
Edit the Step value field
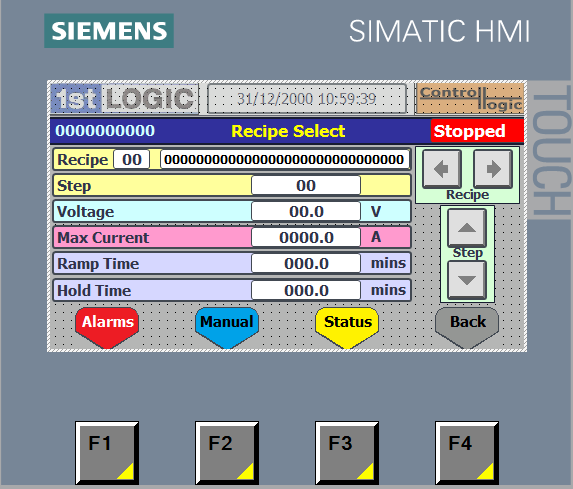pos(306,185)
